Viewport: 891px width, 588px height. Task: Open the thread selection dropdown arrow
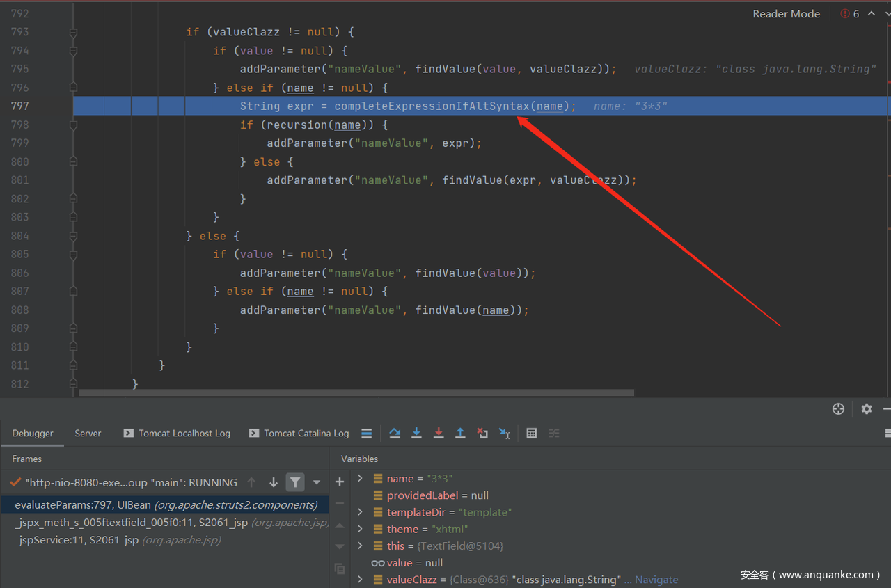point(317,482)
